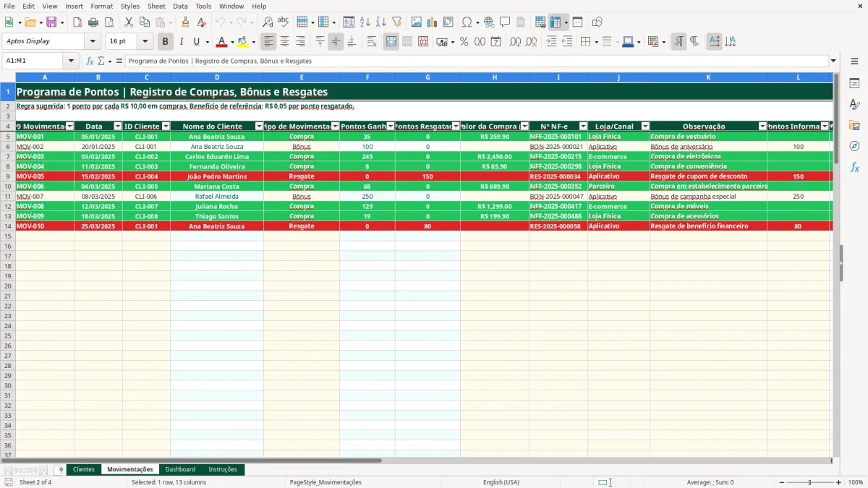Format cells as percent

464,42
